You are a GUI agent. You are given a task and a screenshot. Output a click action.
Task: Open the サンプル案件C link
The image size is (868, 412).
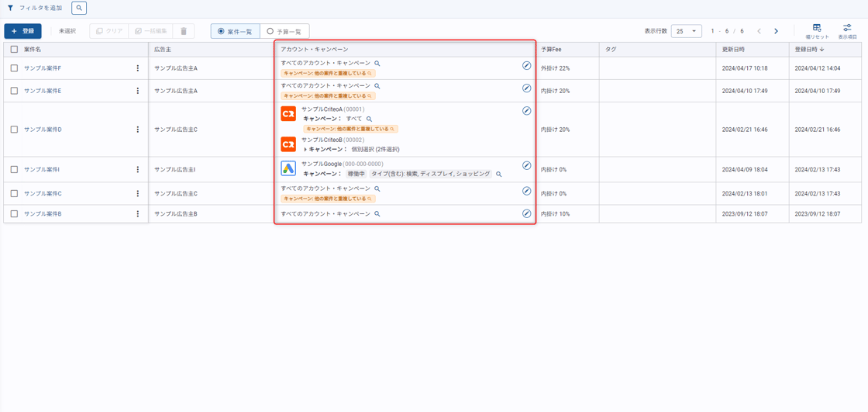(x=43, y=194)
